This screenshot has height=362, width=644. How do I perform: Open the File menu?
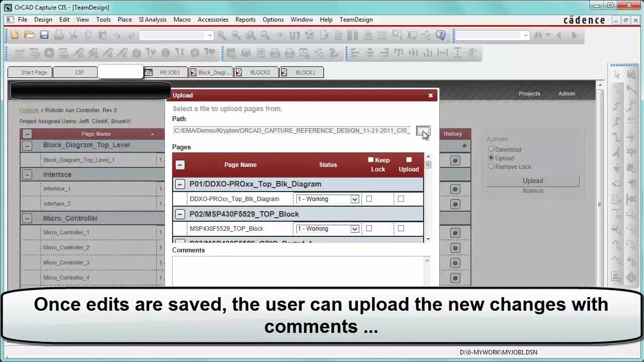(x=23, y=20)
